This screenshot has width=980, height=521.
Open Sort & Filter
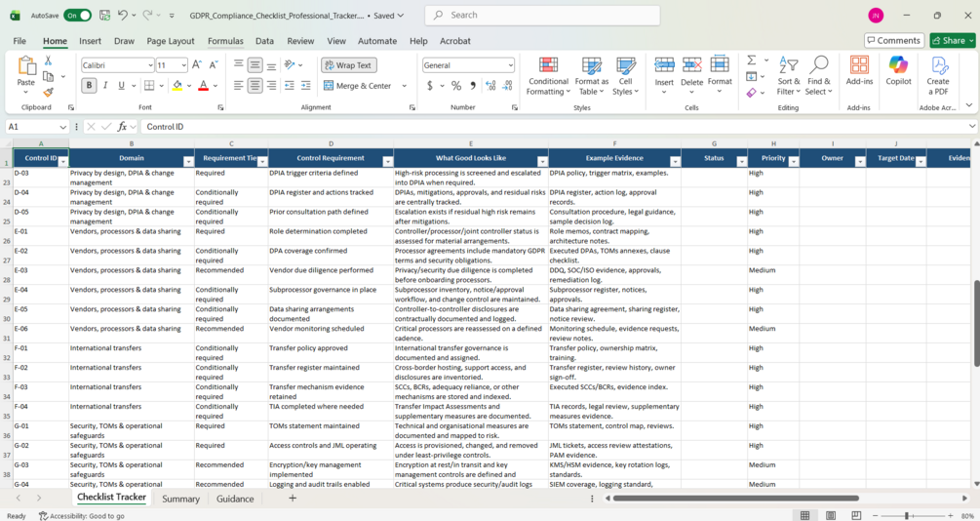point(788,76)
